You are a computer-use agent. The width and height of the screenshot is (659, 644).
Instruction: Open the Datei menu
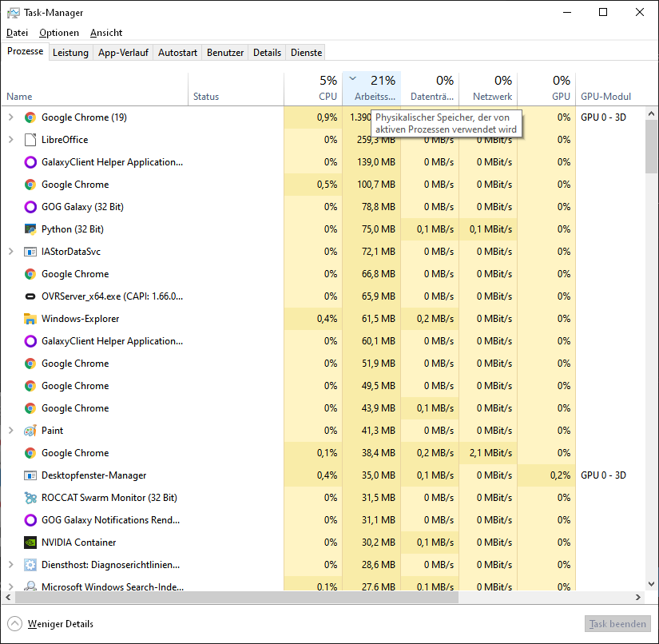click(x=18, y=33)
